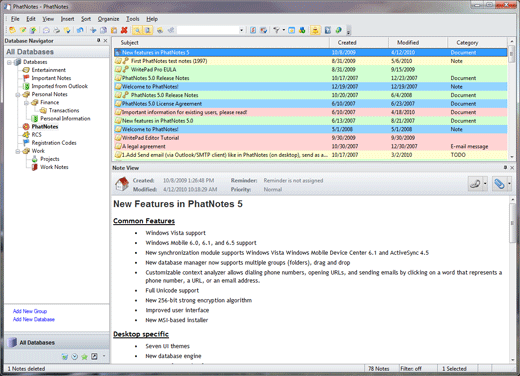Image resolution: width=520 pixels, height=376 pixels.
Task: Click the highlighted orange tray icon in toolbar
Action: (x=315, y=30)
